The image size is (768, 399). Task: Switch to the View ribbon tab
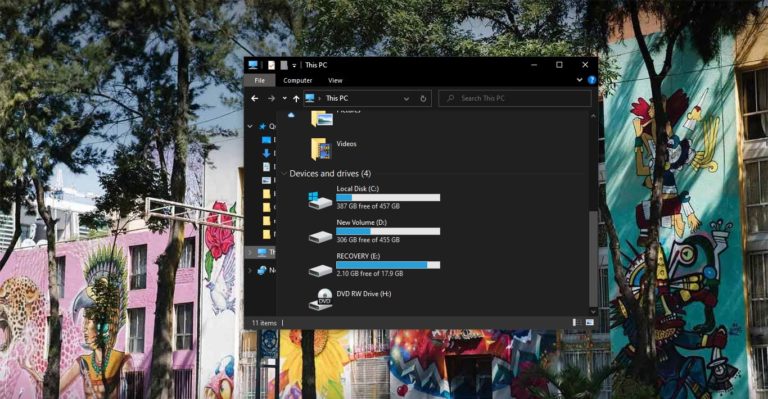pos(336,80)
